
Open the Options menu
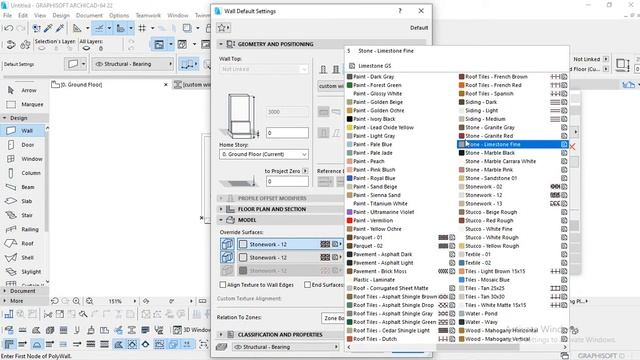(x=119, y=16)
